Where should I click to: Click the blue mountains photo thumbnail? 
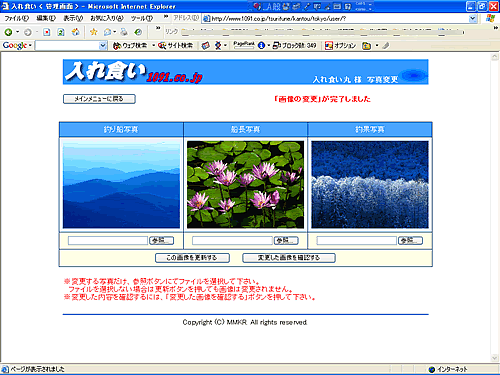(121, 184)
